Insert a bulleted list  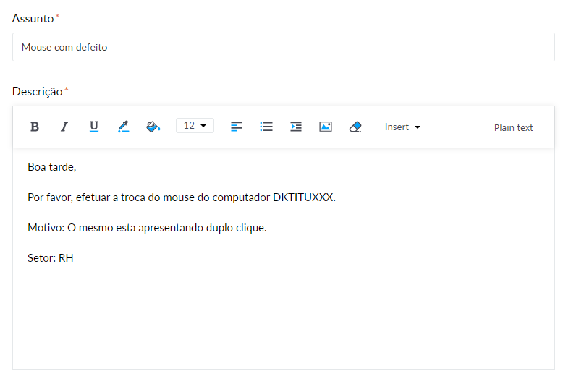[x=266, y=127]
